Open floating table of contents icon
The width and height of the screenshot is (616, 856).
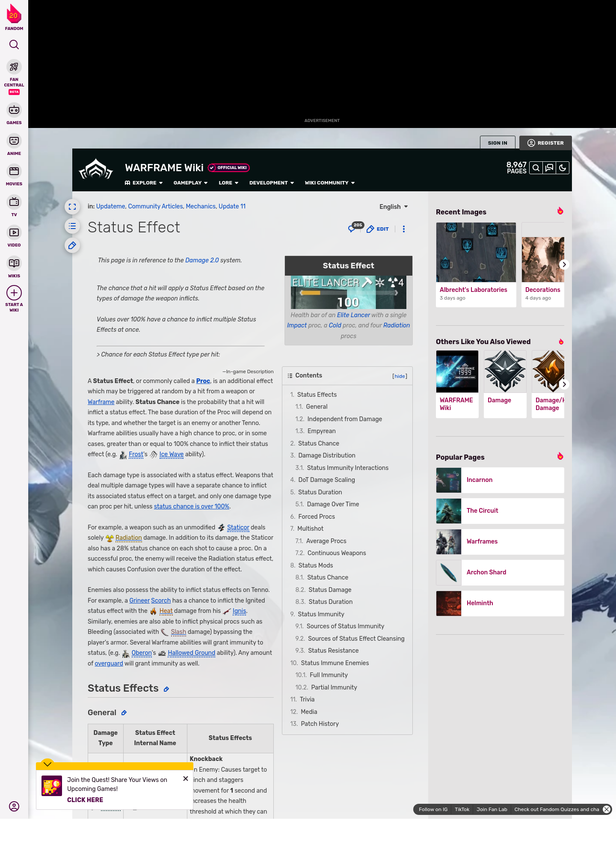pyautogui.click(x=72, y=226)
